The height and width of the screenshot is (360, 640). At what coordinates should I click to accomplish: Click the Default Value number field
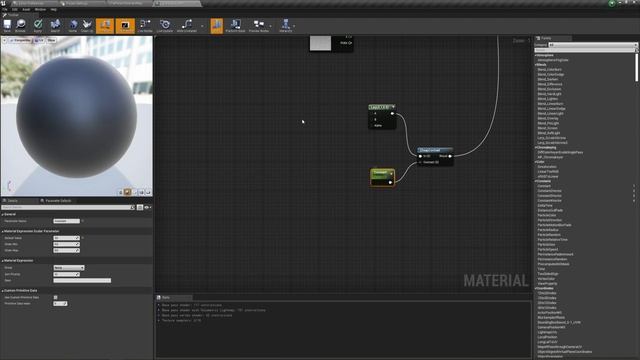67,238
